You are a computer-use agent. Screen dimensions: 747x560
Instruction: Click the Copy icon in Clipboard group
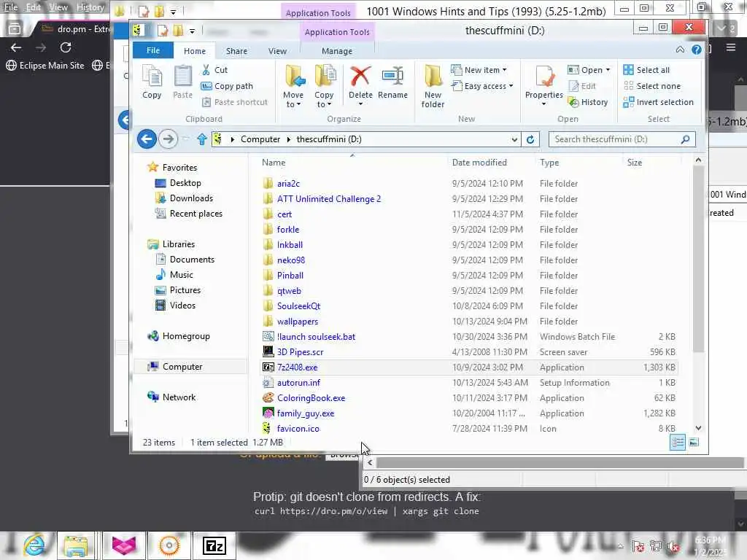point(152,82)
